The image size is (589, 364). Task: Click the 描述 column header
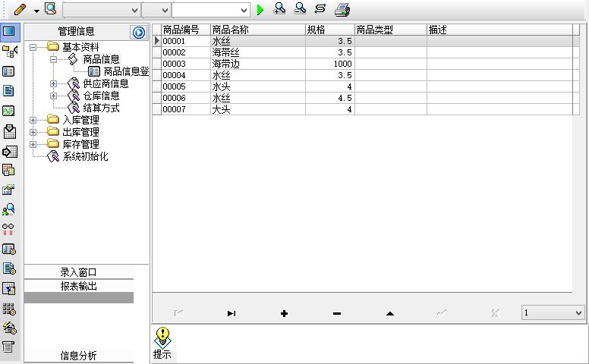coord(499,30)
